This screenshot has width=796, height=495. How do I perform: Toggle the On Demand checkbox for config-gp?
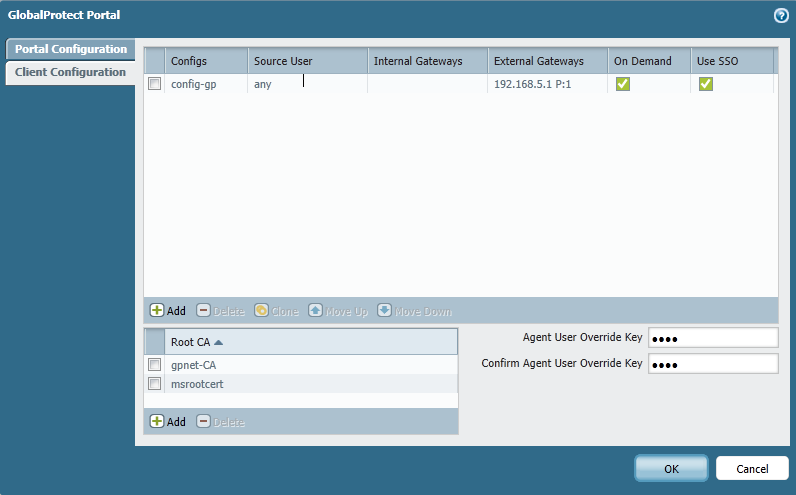[623, 84]
